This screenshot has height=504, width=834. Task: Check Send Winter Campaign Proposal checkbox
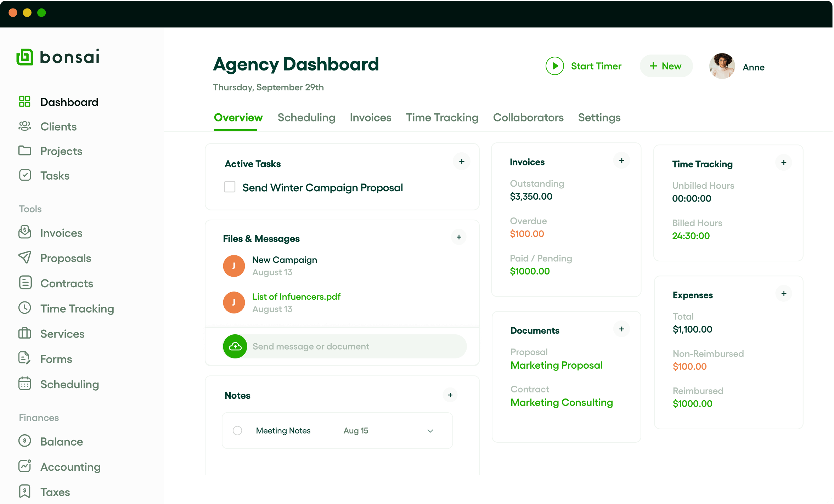230,187
